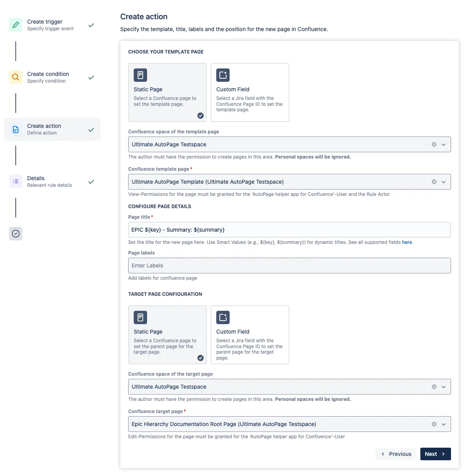Open the Confluence target page dropdown
The image size is (475, 476).
coord(444,424)
